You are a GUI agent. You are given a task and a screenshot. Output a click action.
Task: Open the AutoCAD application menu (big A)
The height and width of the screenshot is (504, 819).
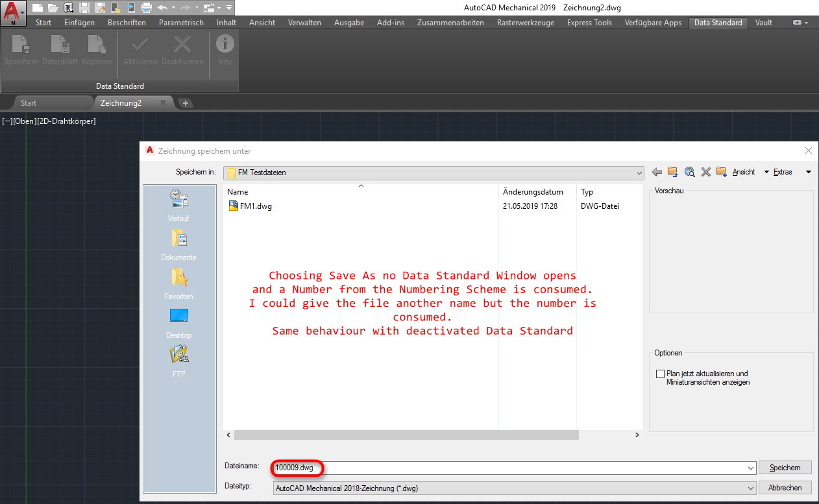pyautogui.click(x=12, y=8)
